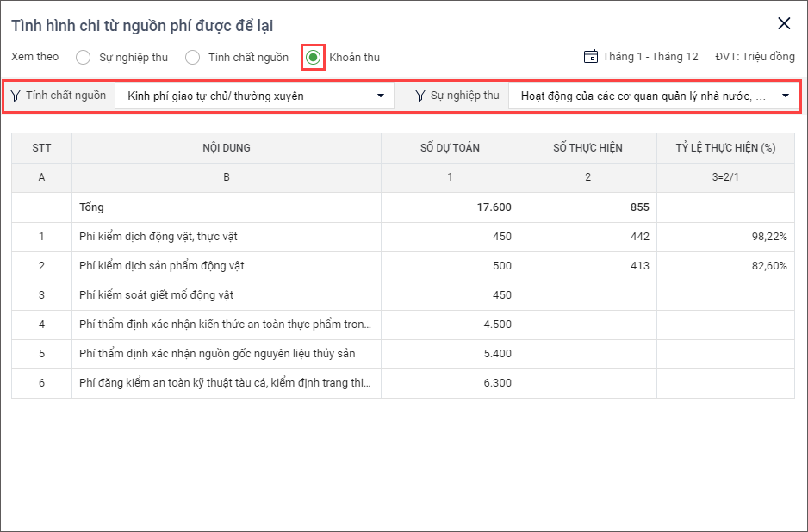
Task: Click the Tháng 1 - Tháng 12 period
Action: 650,57
